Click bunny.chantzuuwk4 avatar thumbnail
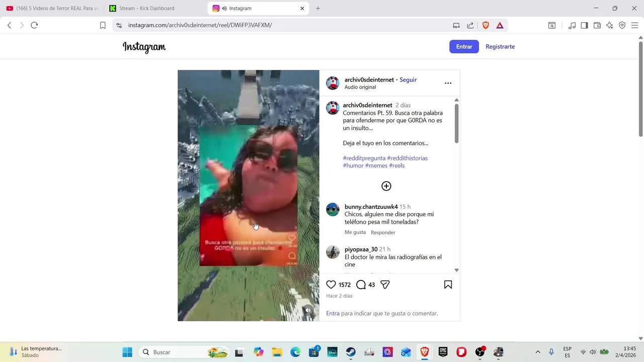 tap(333, 210)
